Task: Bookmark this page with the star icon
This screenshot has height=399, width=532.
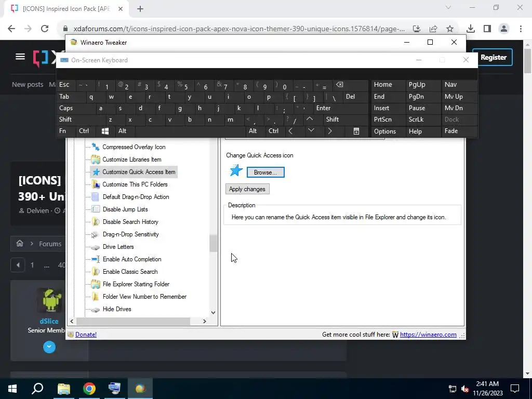Action: pos(450,29)
